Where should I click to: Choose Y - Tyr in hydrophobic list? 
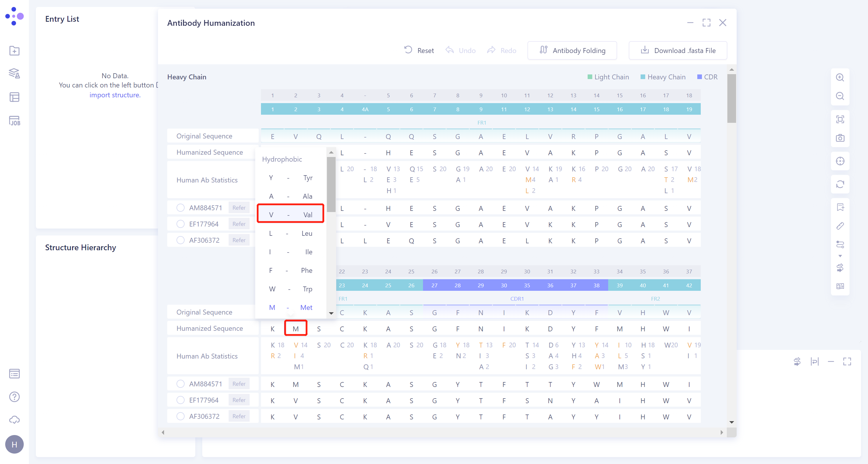pos(290,178)
